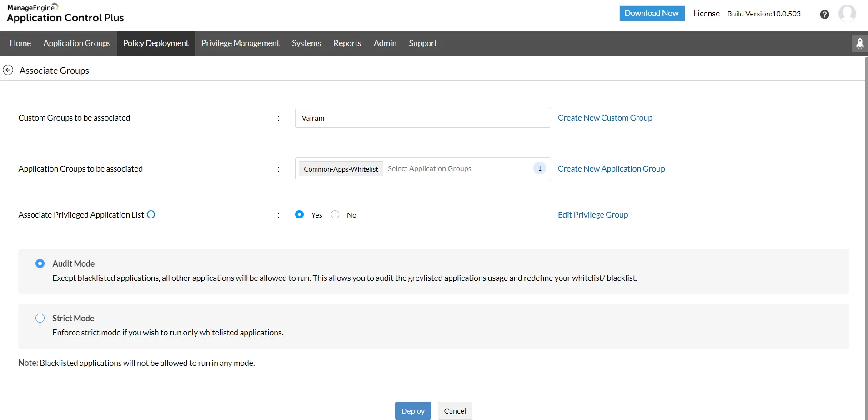Select the Audit Mode option
Image resolution: width=868 pixels, height=420 pixels.
40,263
